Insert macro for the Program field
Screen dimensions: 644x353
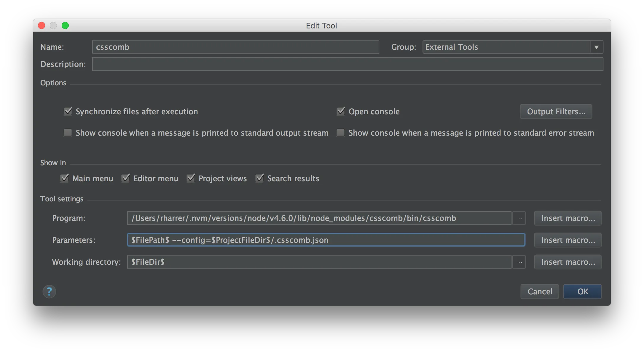(x=568, y=218)
